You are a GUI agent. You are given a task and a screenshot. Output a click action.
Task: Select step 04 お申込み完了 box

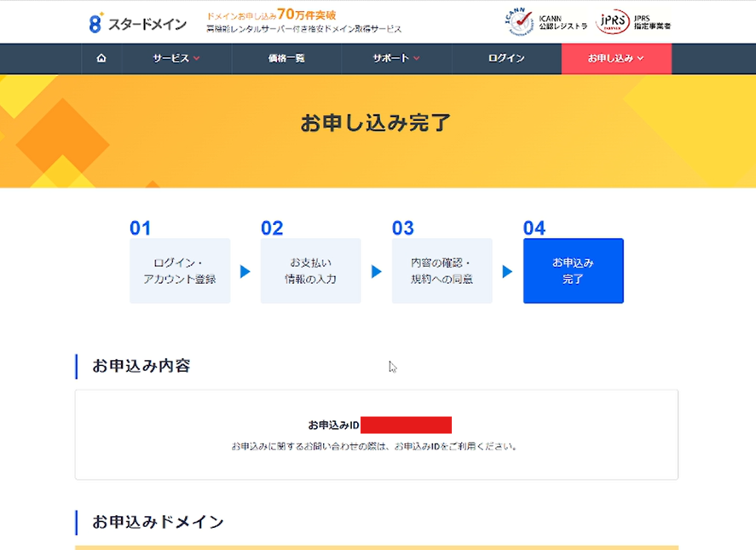pos(574,270)
